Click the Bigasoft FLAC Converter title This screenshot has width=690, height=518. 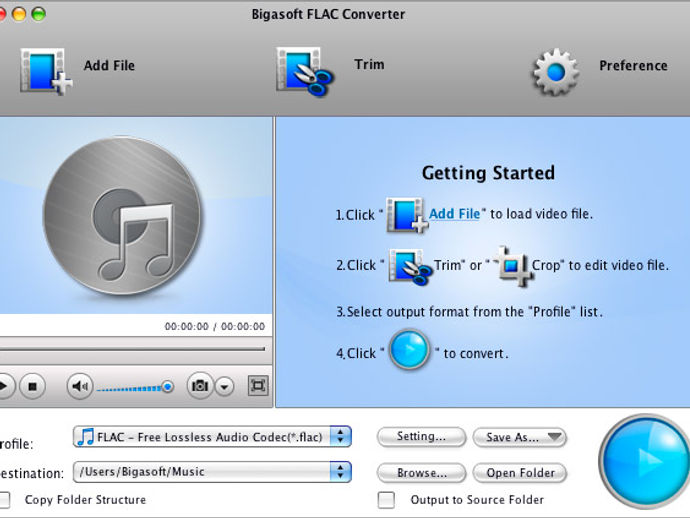point(328,14)
